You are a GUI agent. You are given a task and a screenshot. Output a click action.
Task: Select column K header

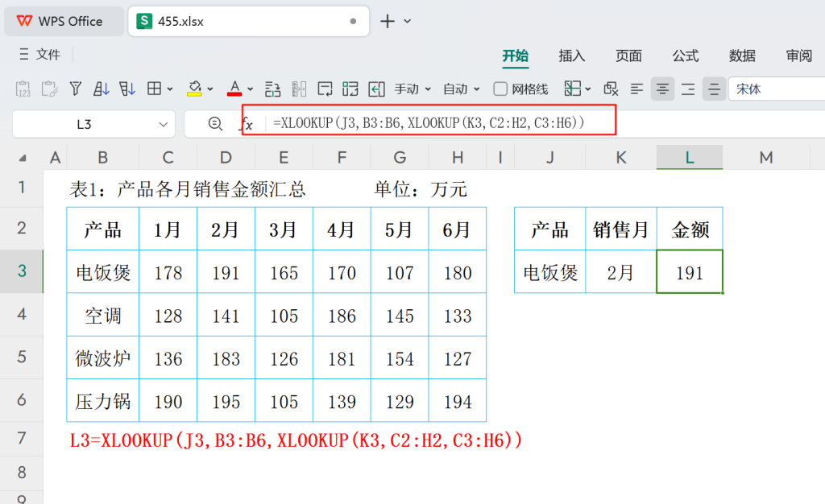tap(621, 157)
